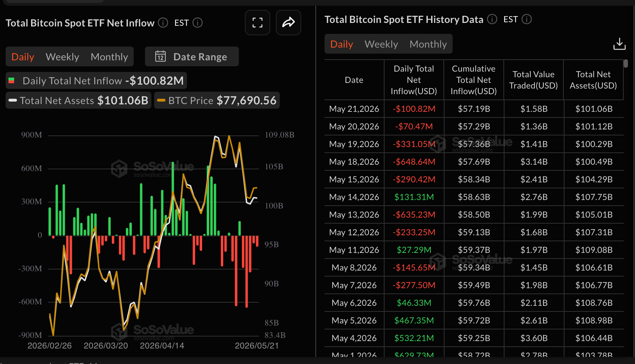
Task: Click $467.35M inflow cell
Action: click(414, 321)
